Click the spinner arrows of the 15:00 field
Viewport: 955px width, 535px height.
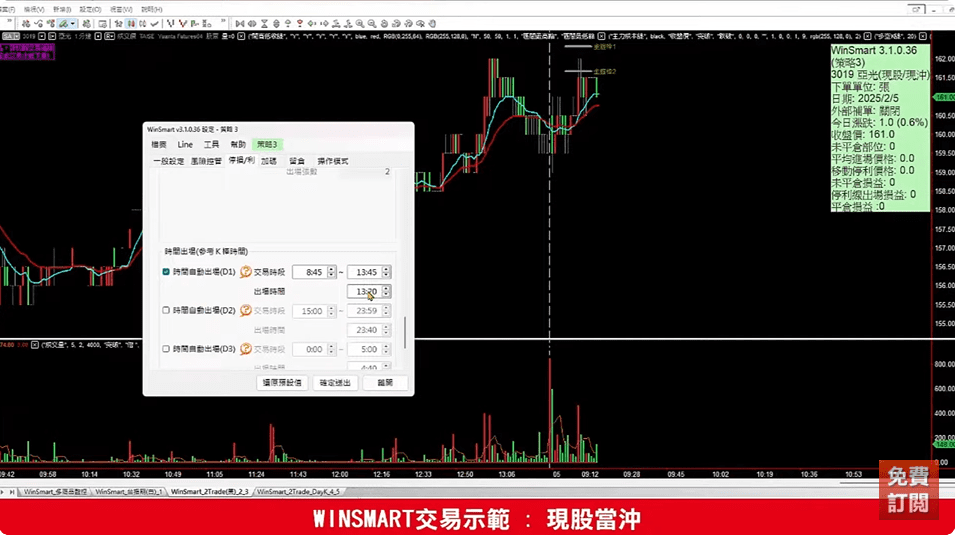(x=331, y=311)
